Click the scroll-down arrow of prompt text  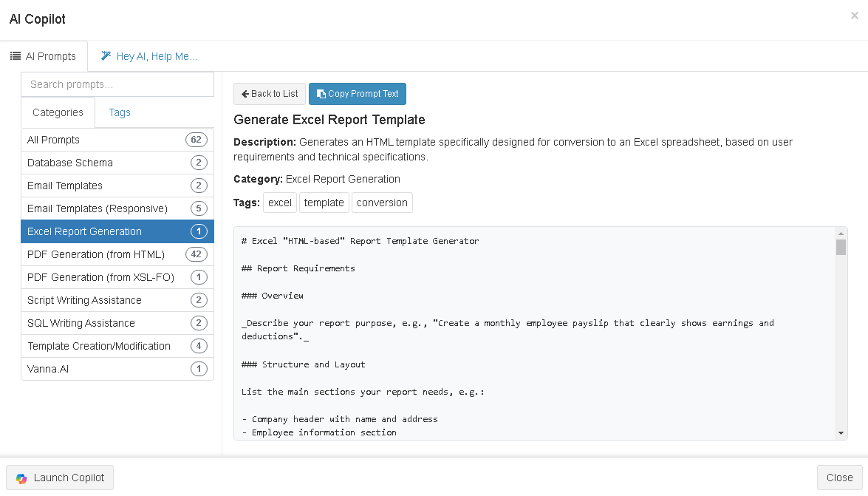pos(841,433)
